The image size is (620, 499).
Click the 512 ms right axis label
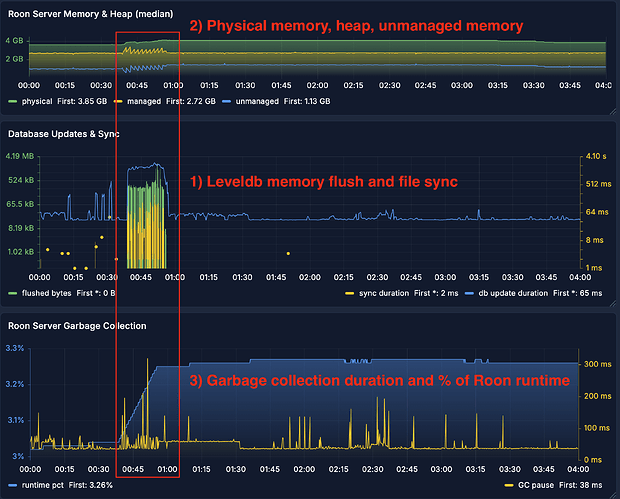598,184
